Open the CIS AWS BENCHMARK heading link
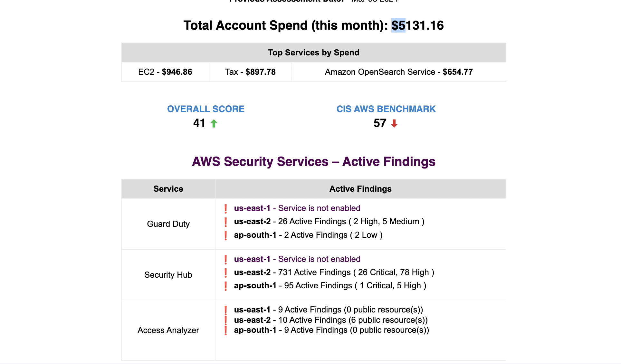This screenshot has width=621, height=364. point(386,109)
